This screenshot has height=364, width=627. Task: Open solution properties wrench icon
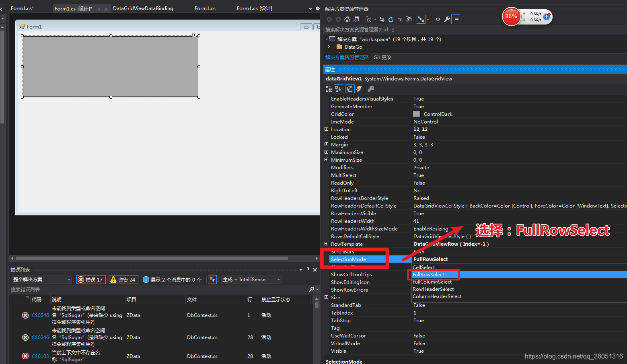(x=447, y=19)
